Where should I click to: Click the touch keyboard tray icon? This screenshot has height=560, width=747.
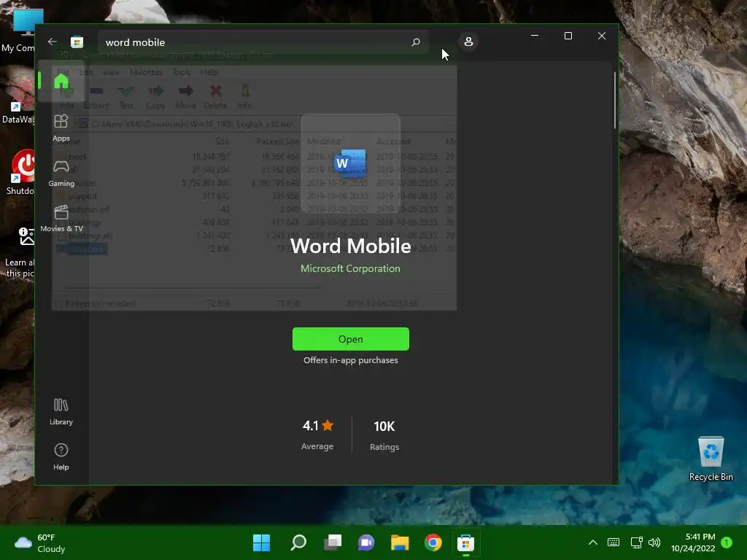[614, 542]
